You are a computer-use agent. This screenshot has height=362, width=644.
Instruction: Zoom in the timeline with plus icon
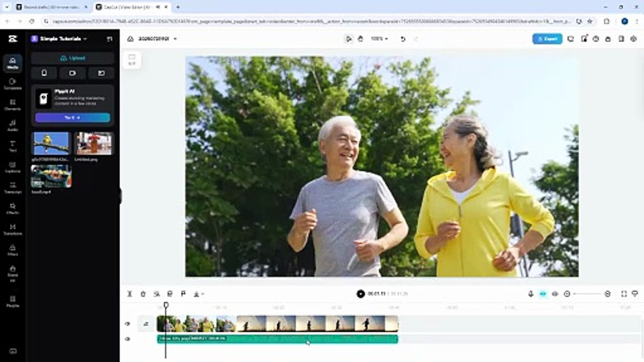click(x=607, y=294)
